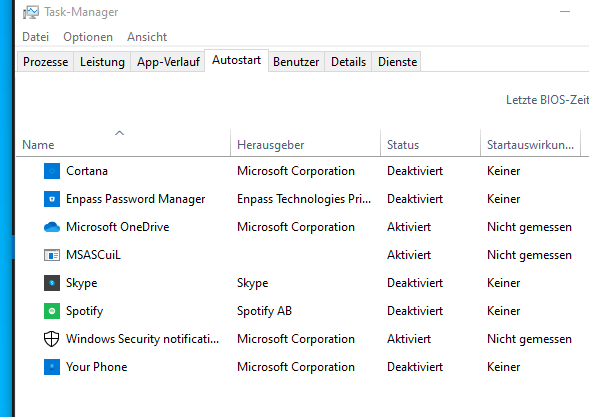Minimize the Task-Manager window
Viewport: 589px width, 417px height.
[x=565, y=12]
